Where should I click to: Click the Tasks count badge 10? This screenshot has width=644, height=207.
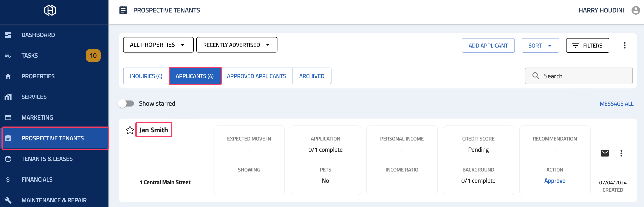pos(93,56)
